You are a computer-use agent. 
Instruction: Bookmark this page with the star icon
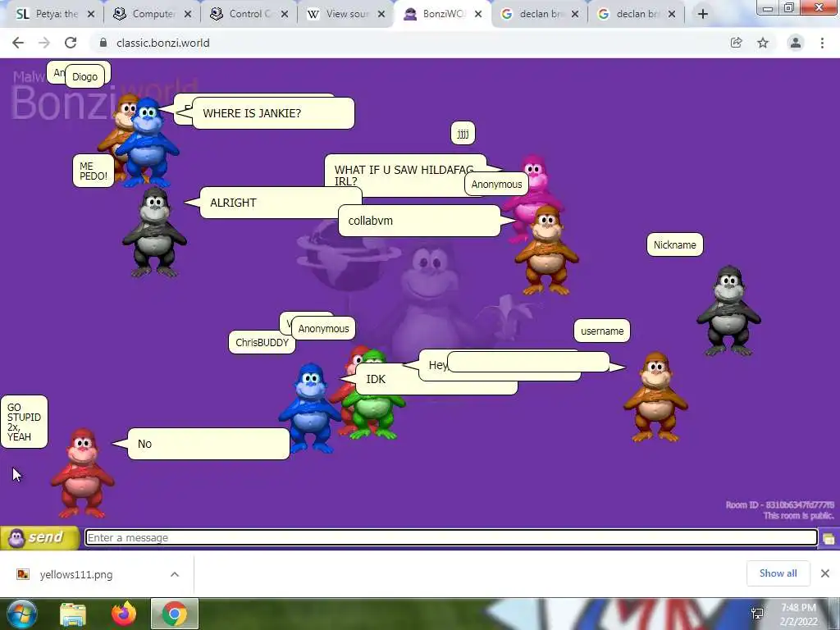click(x=763, y=43)
